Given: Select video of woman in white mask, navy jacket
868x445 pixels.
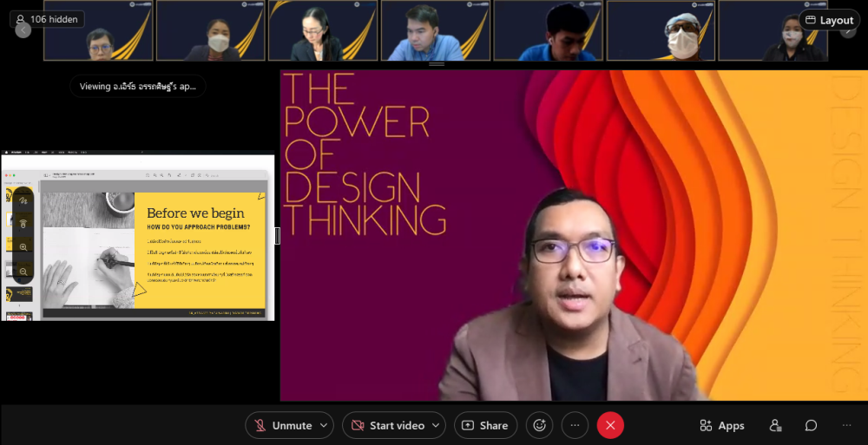Looking at the screenshot, I should [x=210, y=30].
